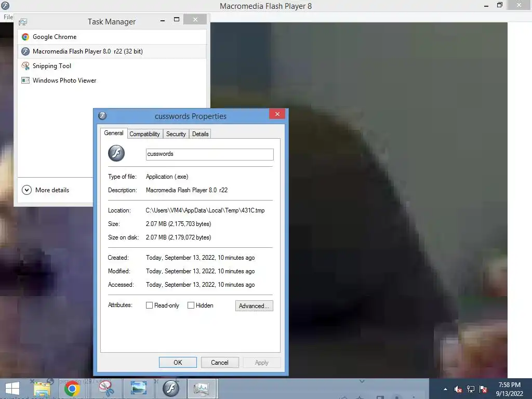
Task: Open the Security tab
Action: point(176,134)
